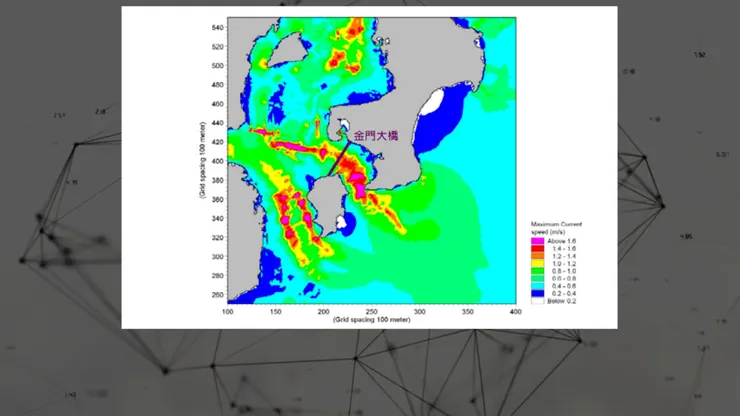
Task: Click the blue '0.2 - 0.4' legend swatch
Action: [537, 293]
